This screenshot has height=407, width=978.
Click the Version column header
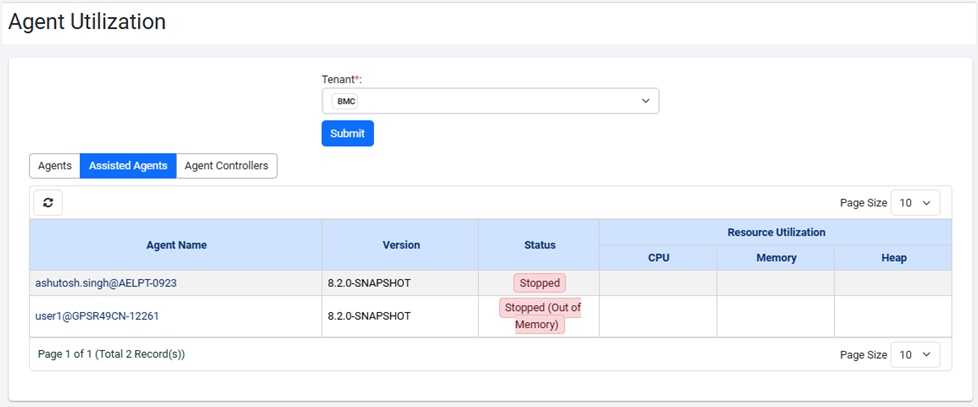(401, 245)
